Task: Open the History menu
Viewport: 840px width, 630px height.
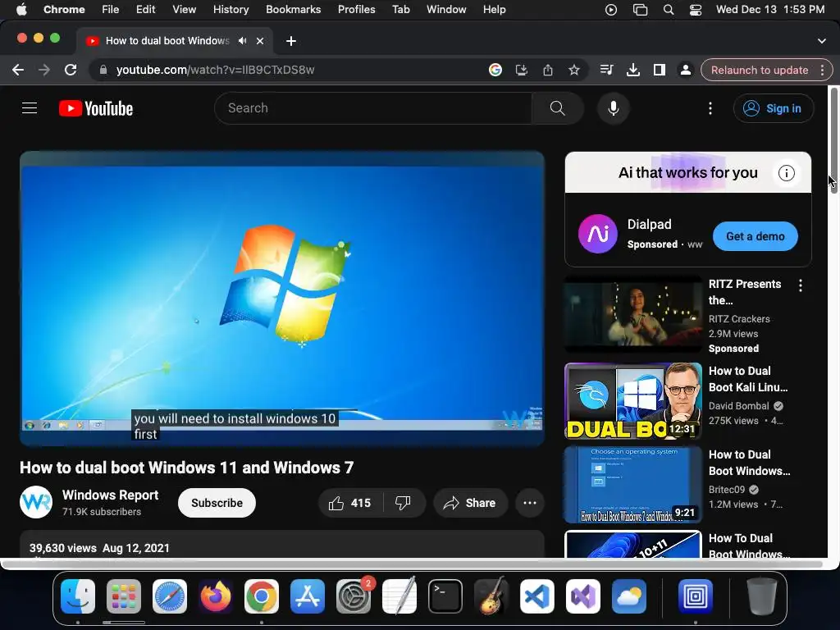Action: (x=231, y=10)
